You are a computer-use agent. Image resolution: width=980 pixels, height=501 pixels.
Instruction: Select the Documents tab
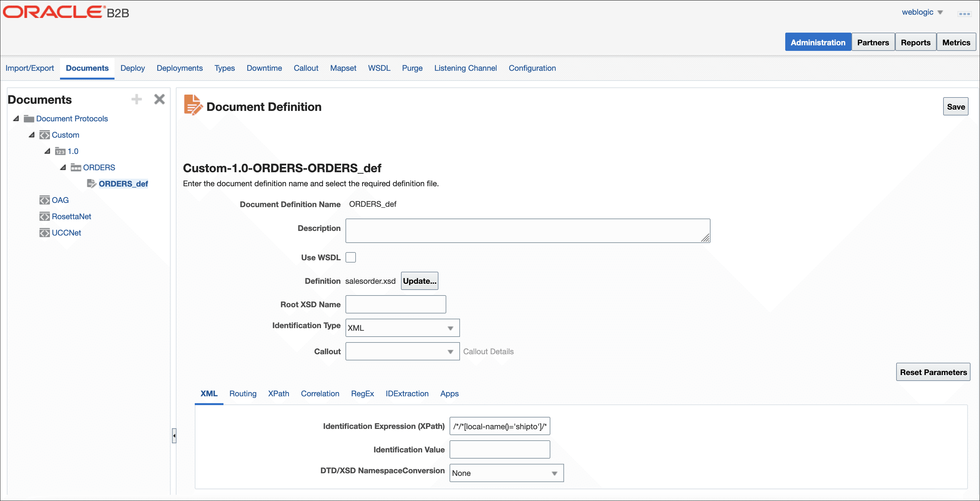[x=87, y=68]
